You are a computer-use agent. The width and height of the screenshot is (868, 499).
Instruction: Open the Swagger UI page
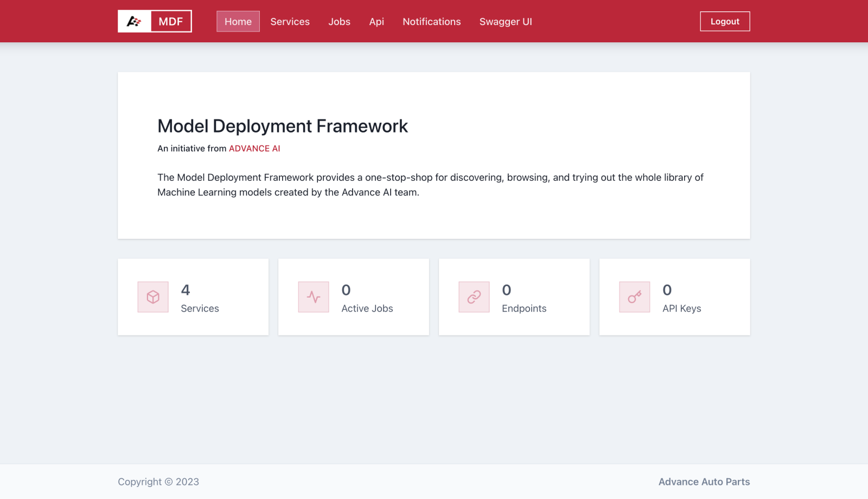point(505,22)
